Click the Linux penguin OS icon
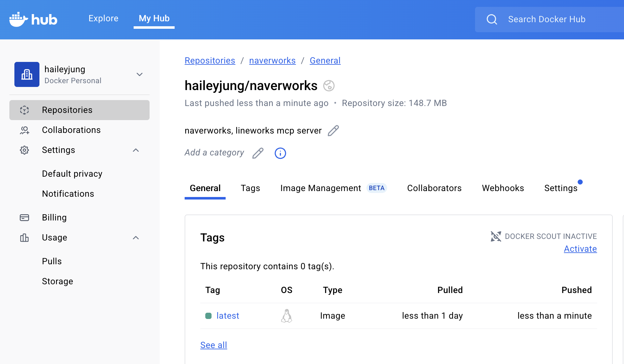624x364 pixels. coord(286,316)
